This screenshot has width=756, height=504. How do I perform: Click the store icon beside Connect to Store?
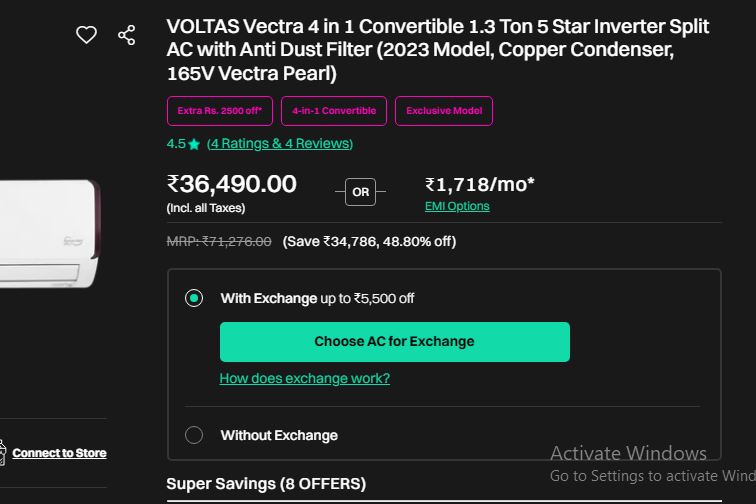(2, 452)
